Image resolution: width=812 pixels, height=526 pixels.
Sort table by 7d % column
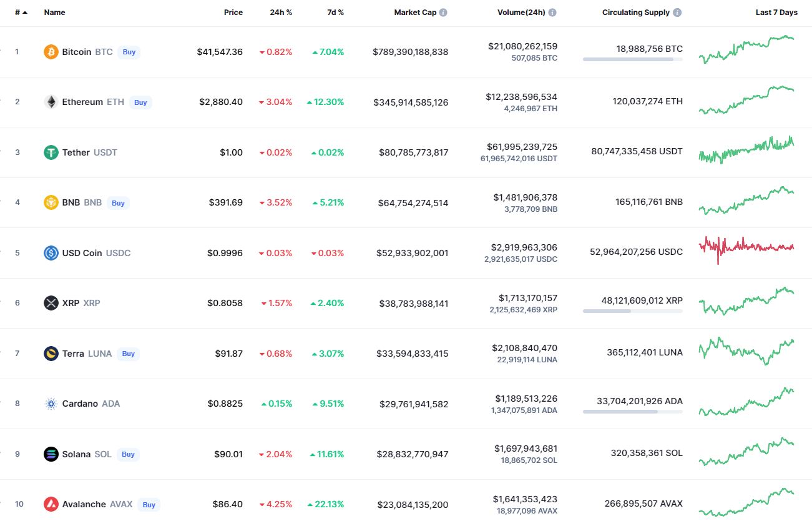(x=335, y=12)
